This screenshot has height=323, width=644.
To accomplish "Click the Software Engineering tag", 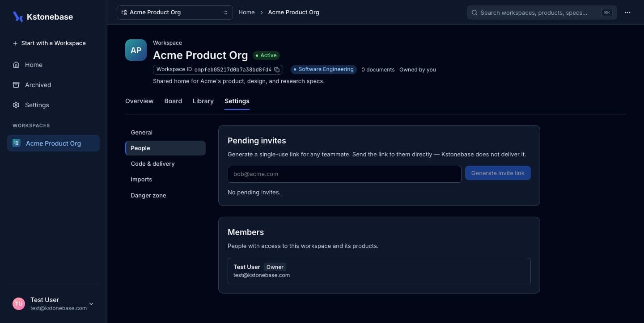I will coord(324,70).
